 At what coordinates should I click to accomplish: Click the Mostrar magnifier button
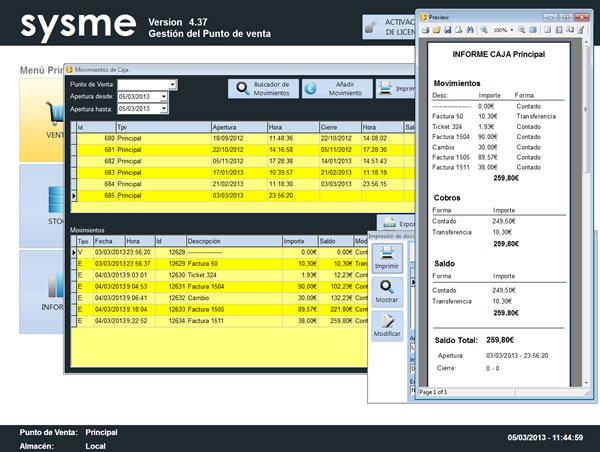(387, 292)
